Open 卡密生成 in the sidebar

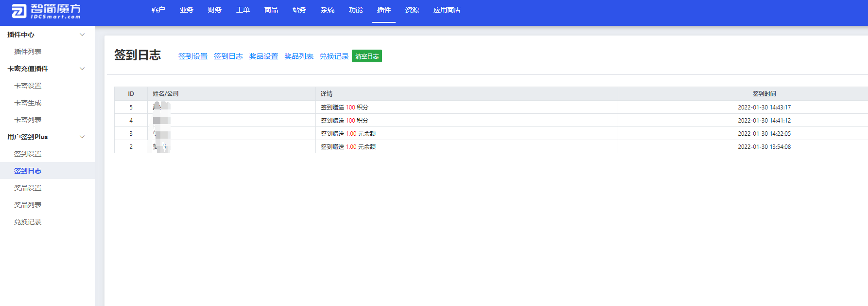pyautogui.click(x=28, y=103)
